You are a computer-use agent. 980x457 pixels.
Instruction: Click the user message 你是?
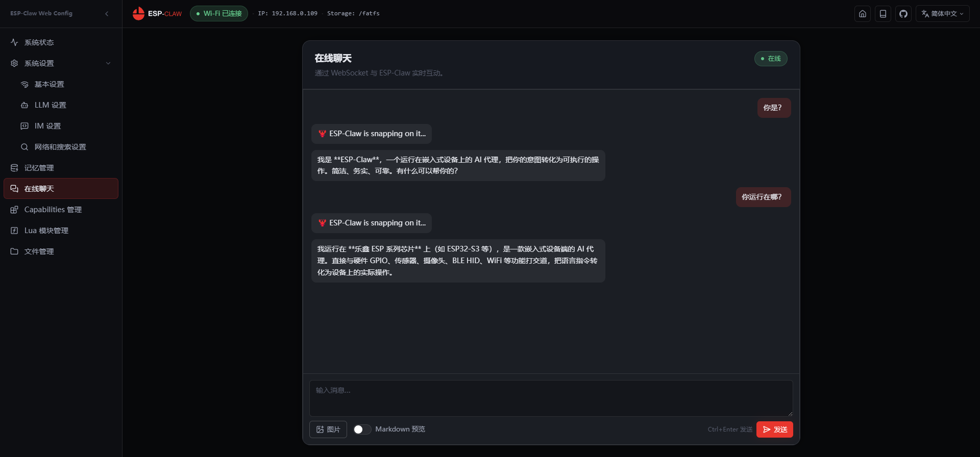tap(774, 108)
